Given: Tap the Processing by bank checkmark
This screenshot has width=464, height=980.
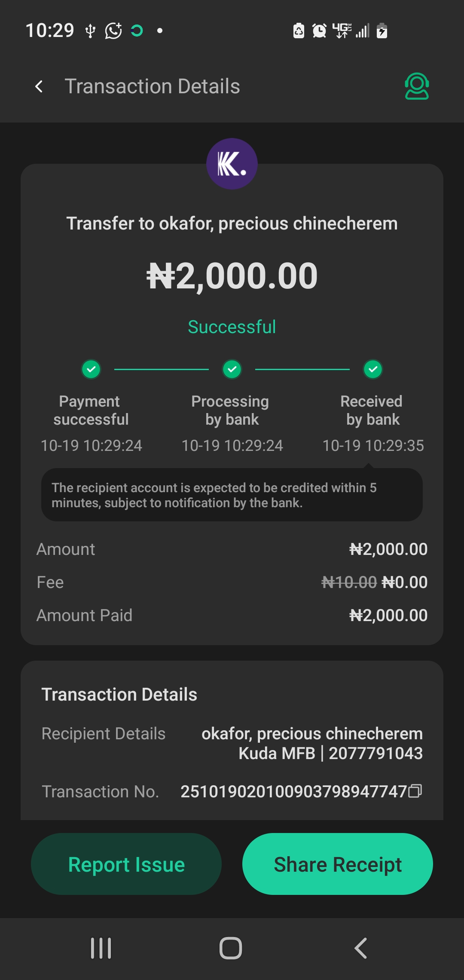Looking at the screenshot, I should pos(232,369).
